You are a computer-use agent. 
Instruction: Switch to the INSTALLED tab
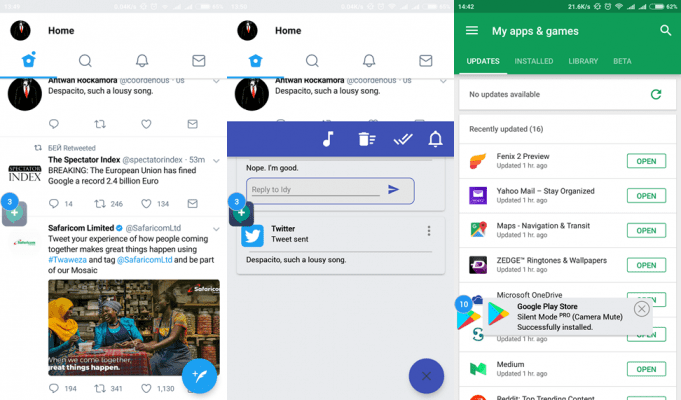tap(534, 61)
